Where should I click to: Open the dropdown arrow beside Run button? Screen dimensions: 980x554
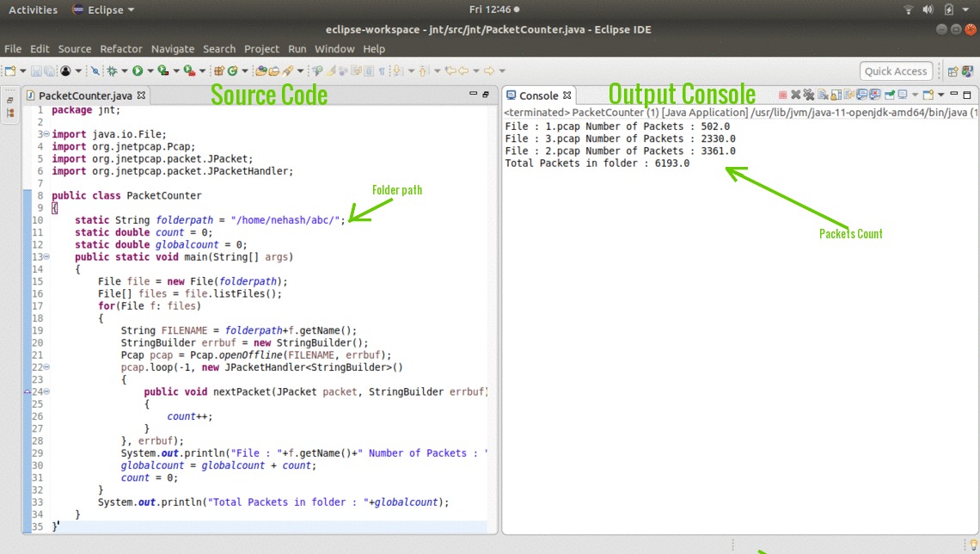point(150,71)
